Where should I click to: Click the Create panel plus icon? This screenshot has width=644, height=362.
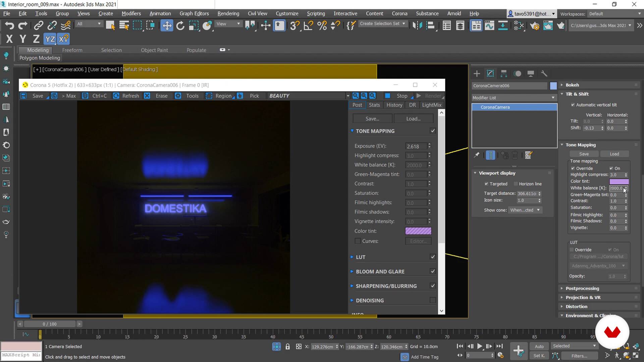pos(477,74)
